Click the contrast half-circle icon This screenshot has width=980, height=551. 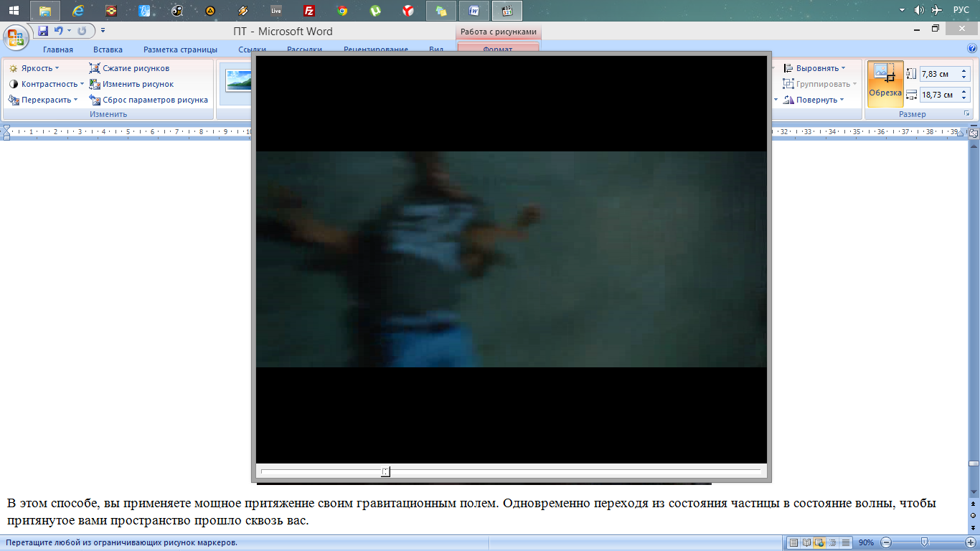(x=14, y=84)
